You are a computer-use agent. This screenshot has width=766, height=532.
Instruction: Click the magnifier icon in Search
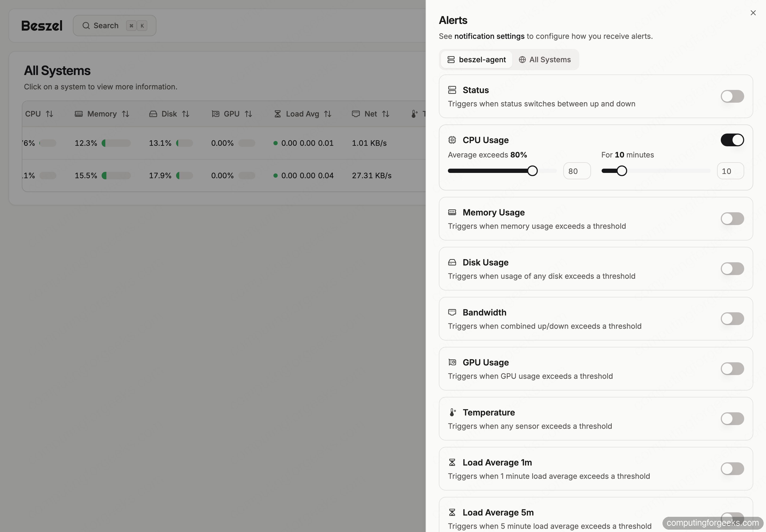coord(86,26)
